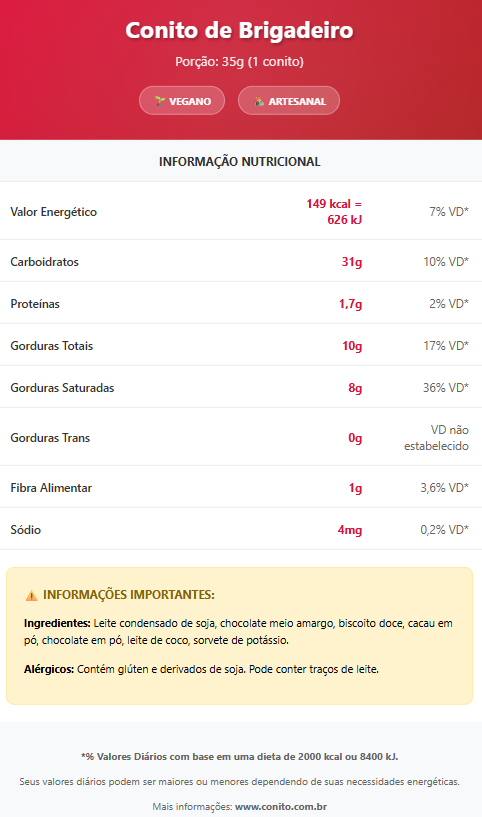Click the Ingredientes paragraph
The image size is (482, 817).
(239, 632)
